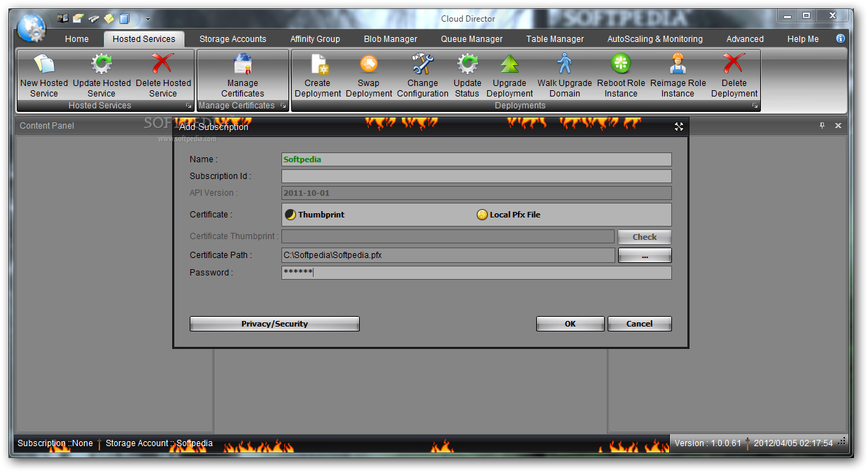
Task: Click Cancel in Add Subscription dialog
Action: point(640,324)
